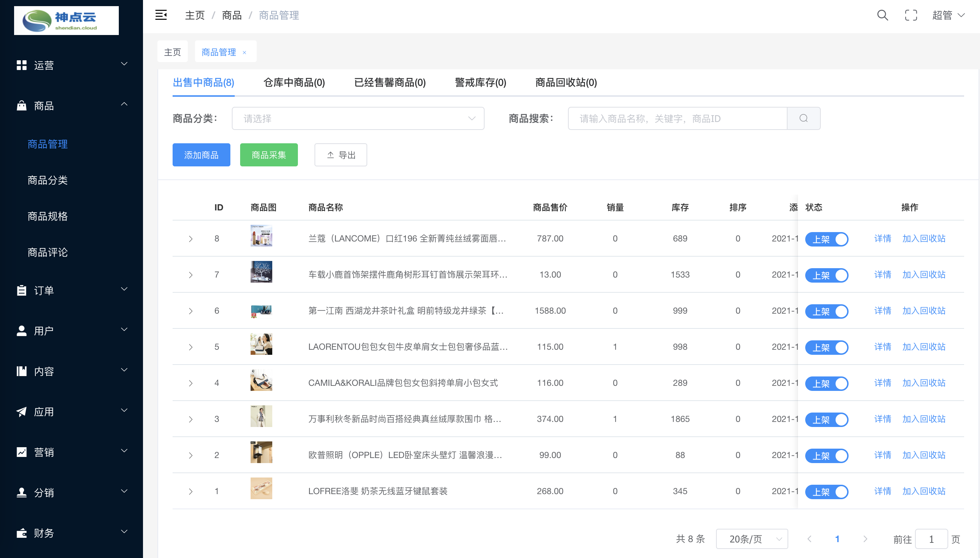Open the global search magnifier icon

tap(883, 15)
